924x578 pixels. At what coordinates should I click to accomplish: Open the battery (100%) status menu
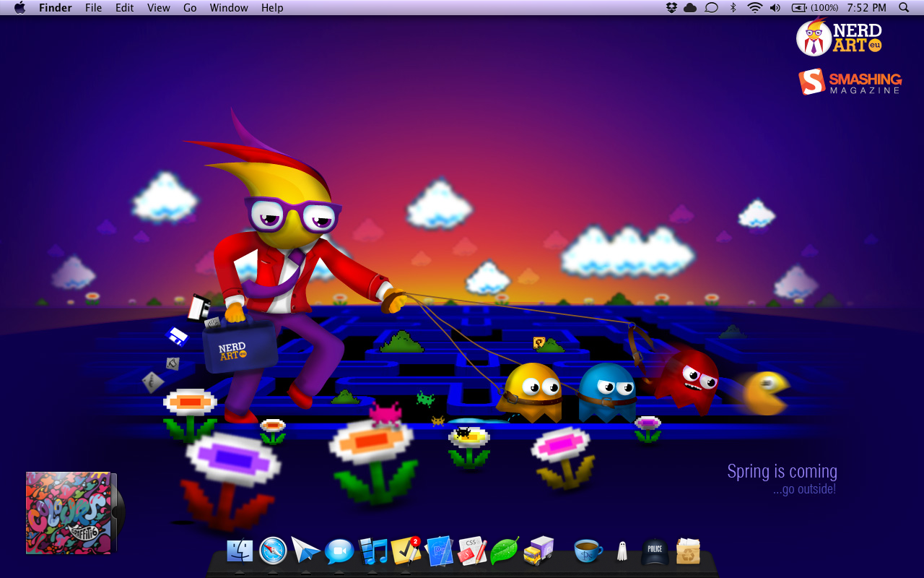815,8
